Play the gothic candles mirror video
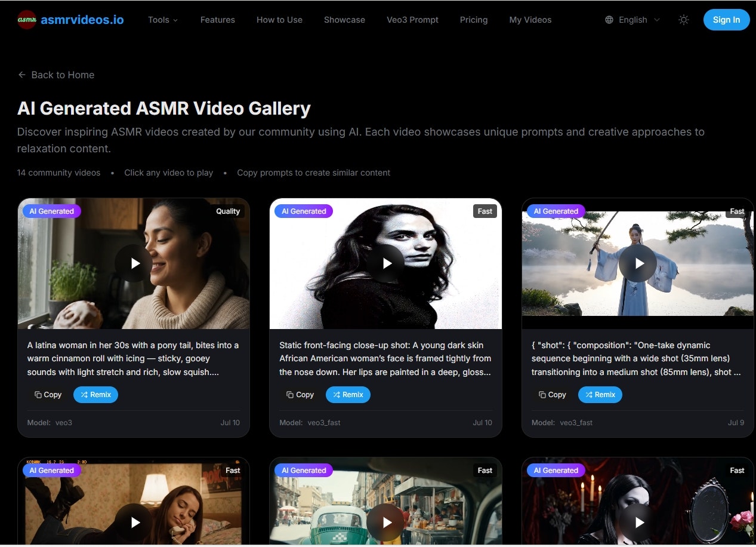 click(638, 523)
